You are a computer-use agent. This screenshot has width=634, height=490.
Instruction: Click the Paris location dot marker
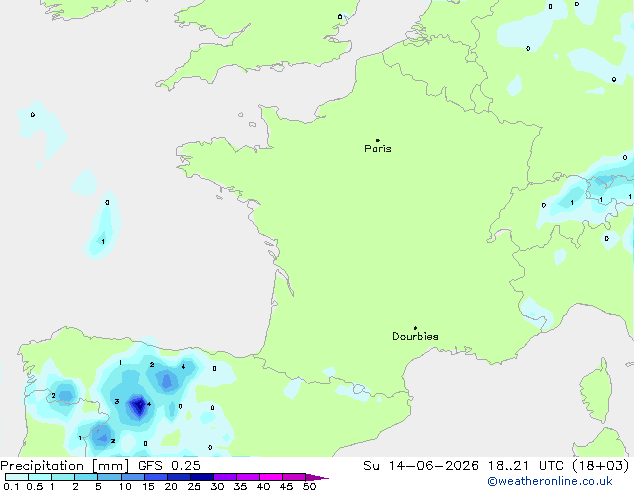[378, 140]
